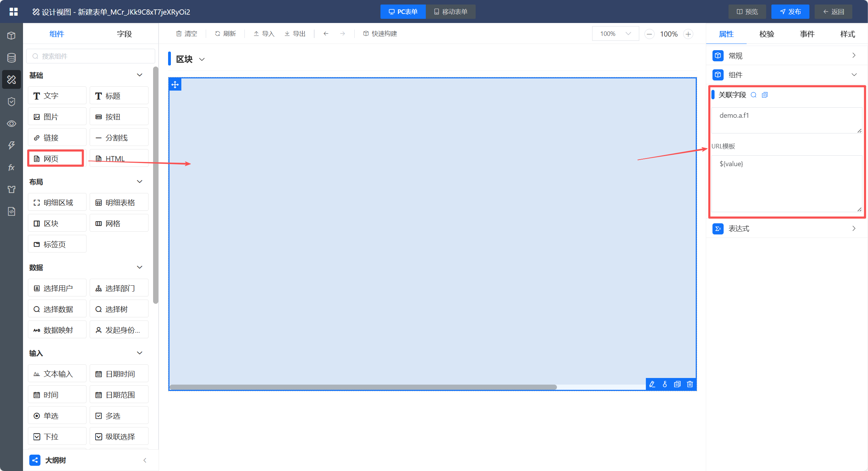Image resolution: width=868 pixels, height=471 pixels.
Task: Collapse the 基础 component group
Action: click(139, 75)
